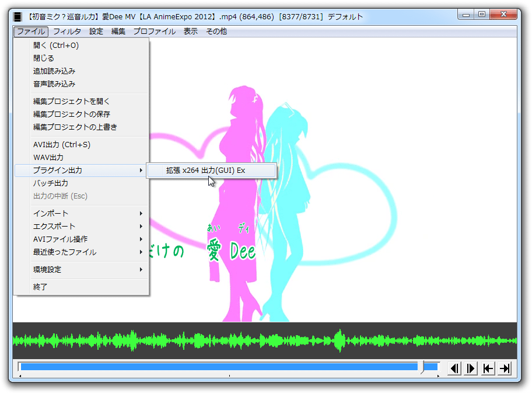Open the 設定 menu

[96, 32]
